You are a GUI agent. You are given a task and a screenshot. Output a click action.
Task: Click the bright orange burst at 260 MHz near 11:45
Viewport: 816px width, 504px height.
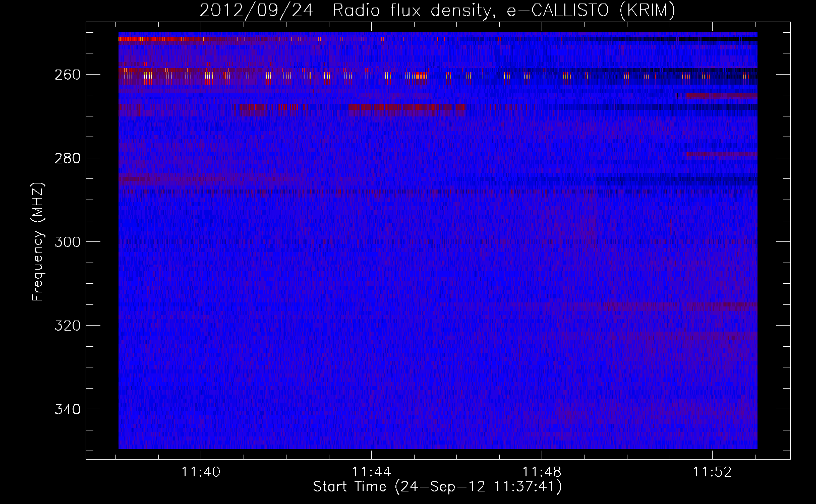coord(423,76)
